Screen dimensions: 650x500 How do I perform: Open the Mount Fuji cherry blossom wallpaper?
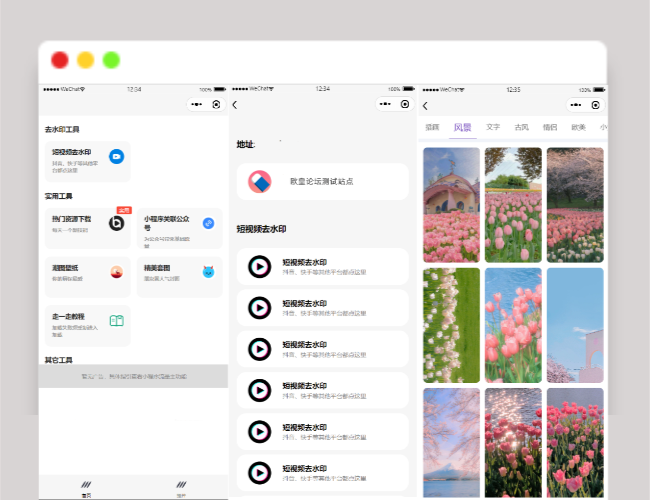[451, 443]
